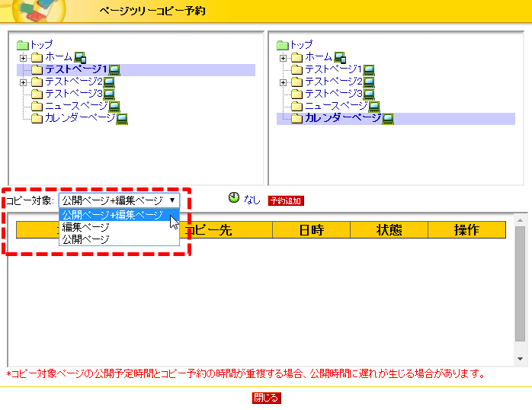Click ホーム folder icon in right tree
Viewport: 532px width, 410px height.
pyautogui.click(x=297, y=58)
